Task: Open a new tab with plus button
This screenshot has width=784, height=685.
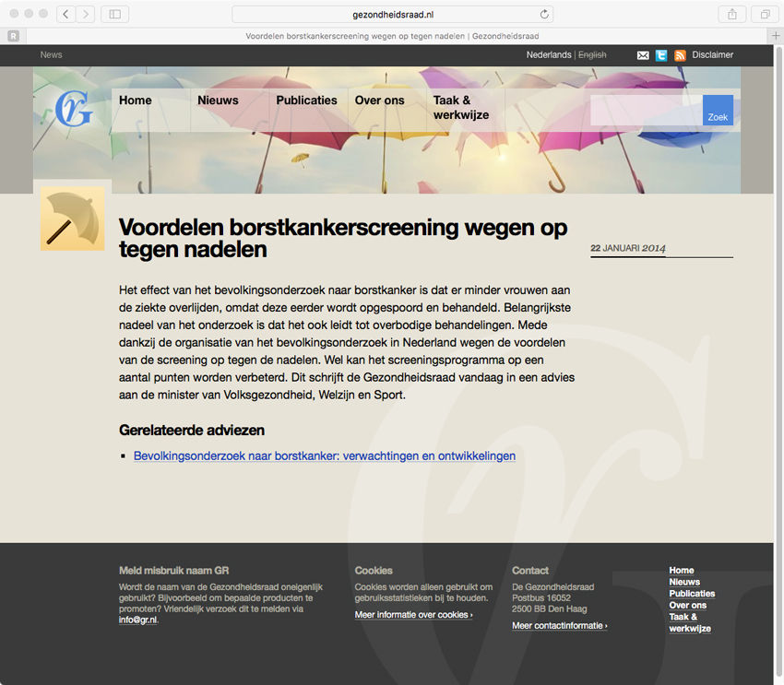Action: point(775,36)
